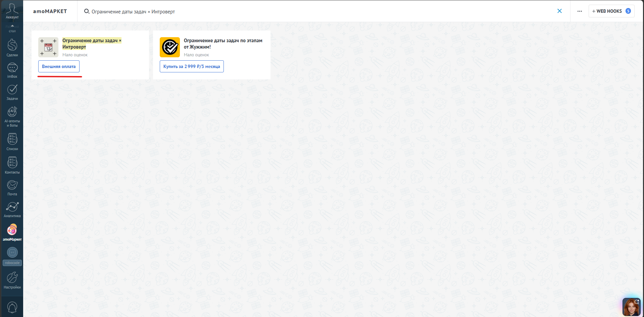The height and width of the screenshot is (317, 644).
Task: Open Аналитика analytics icon
Action: point(12,210)
